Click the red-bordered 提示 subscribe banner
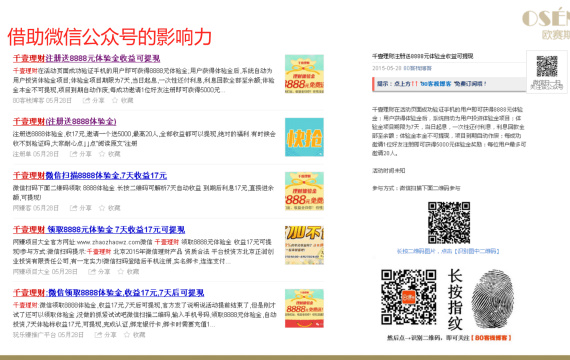Viewport: 570px width, 360px height. (449, 84)
